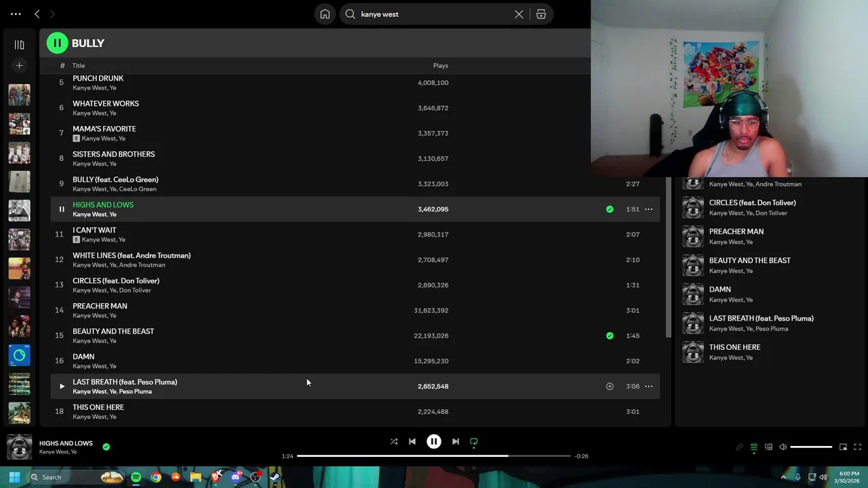The height and width of the screenshot is (488, 868).
Task: Toggle the queue panel
Action: pos(754,447)
